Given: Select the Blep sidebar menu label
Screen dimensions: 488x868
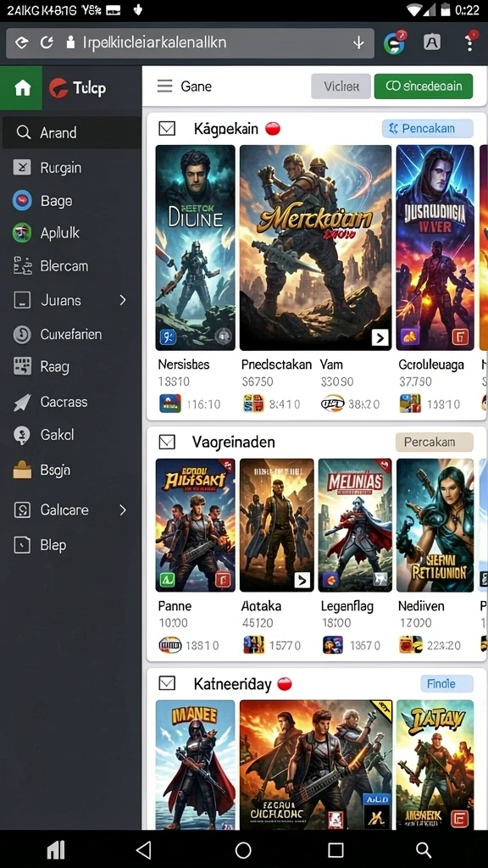Looking at the screenshot, I should point(53,545).
